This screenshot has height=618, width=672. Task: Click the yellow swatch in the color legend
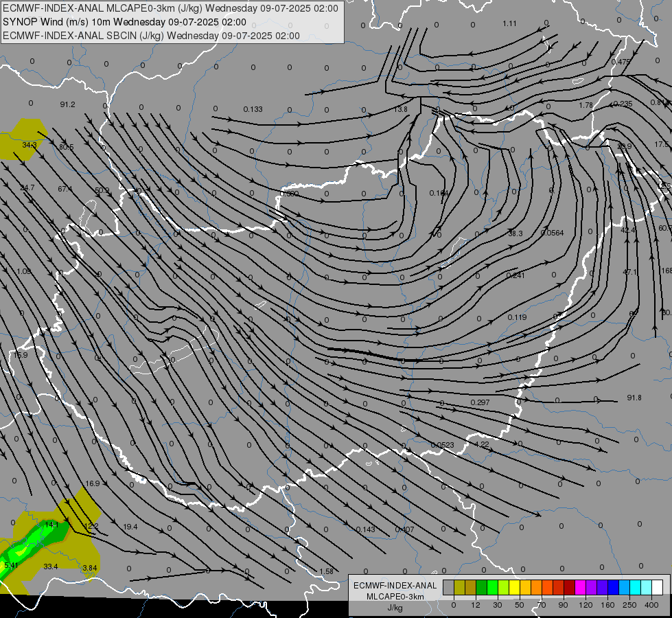(515, 588)
